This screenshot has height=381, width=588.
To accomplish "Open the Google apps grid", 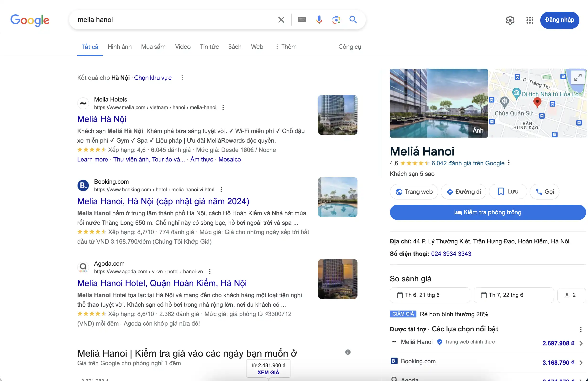I will coord(530,20).
